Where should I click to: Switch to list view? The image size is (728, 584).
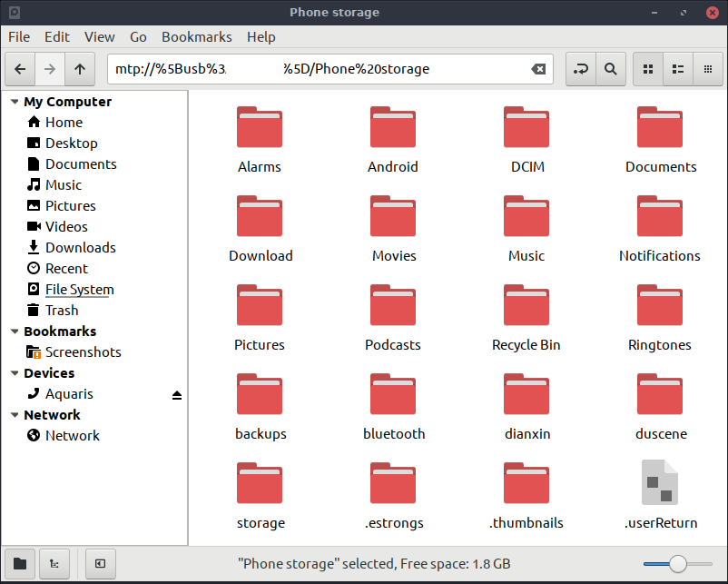click(677, 69)
